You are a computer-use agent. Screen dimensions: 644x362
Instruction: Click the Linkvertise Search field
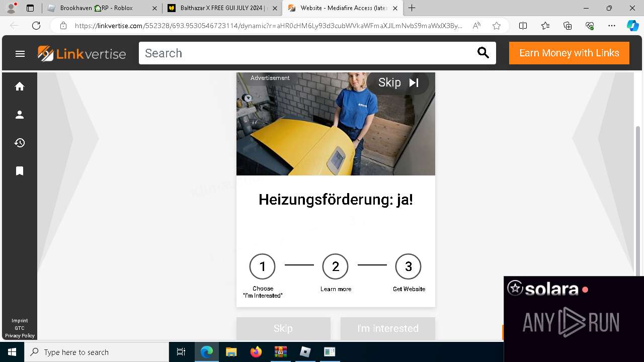coord(307,53)
